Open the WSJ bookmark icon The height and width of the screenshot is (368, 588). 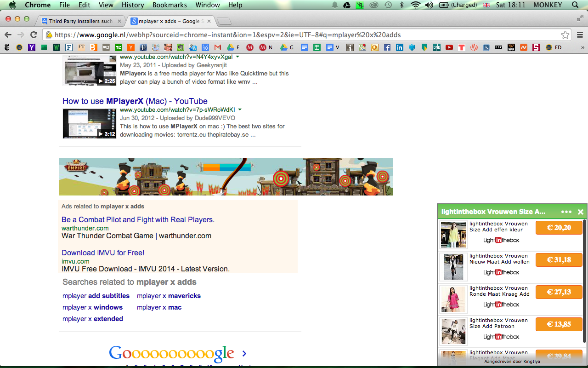click(x=106, y=47)
